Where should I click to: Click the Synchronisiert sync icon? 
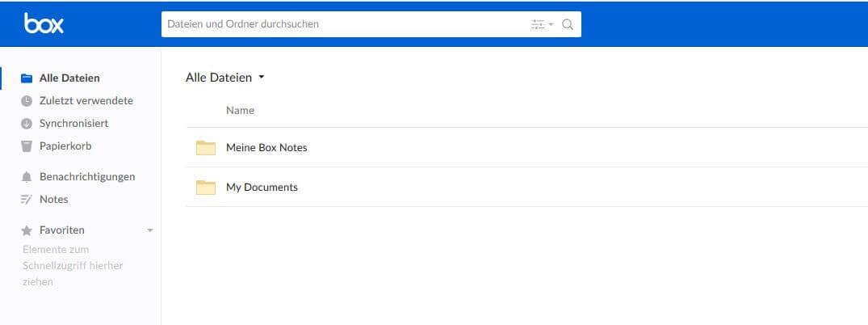click(x=26, y=124)
